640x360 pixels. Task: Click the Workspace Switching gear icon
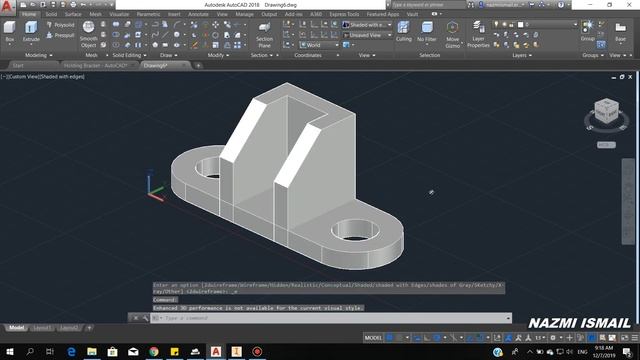553,338
